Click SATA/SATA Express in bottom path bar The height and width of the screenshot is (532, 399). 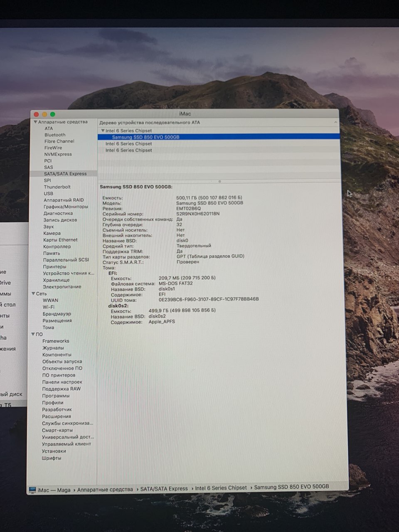164,489
